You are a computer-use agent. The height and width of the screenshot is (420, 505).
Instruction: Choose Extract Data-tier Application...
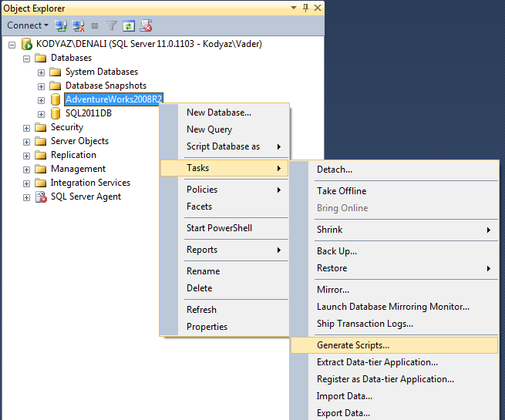click(394, 362)
